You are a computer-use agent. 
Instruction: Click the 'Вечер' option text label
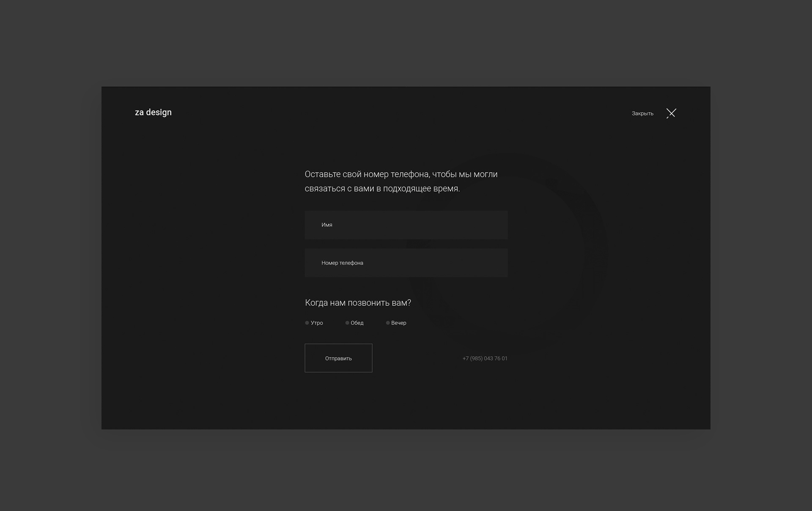pyautogui.click(x=398, y=323)
